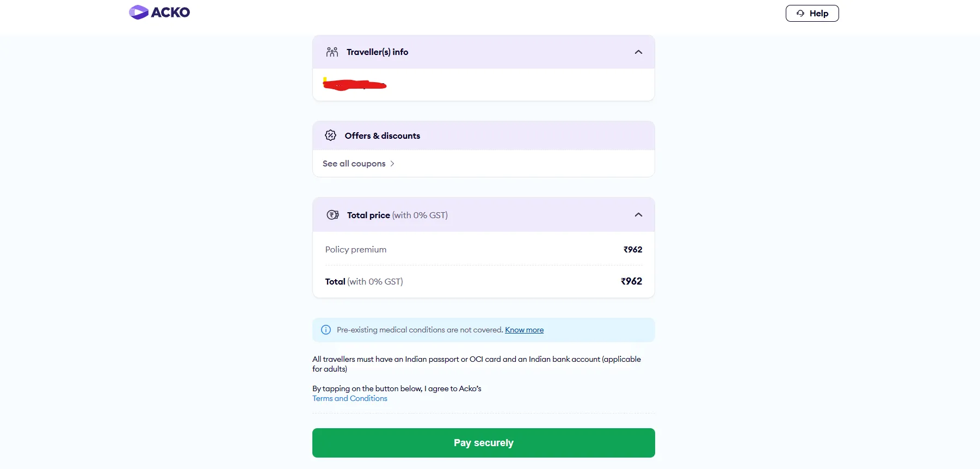
Task: Collapse the Total price breakdown
Action: tap(638, 214)
